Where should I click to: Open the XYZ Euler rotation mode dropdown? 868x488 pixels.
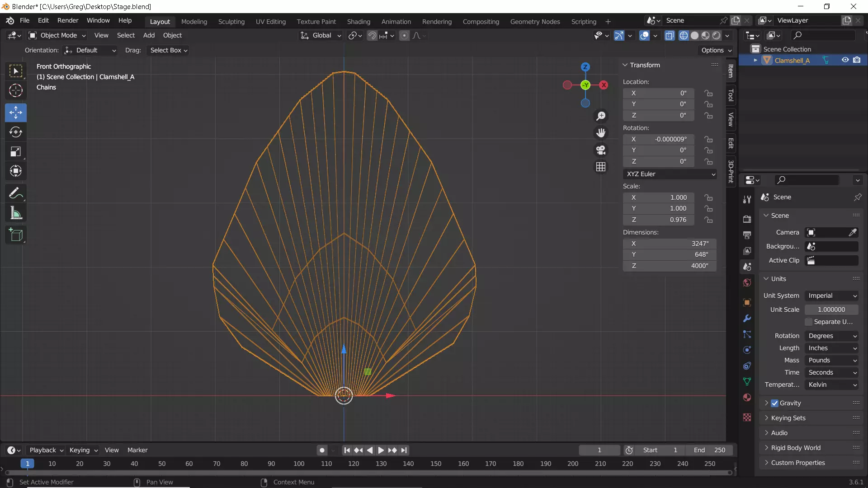(670, 174)
